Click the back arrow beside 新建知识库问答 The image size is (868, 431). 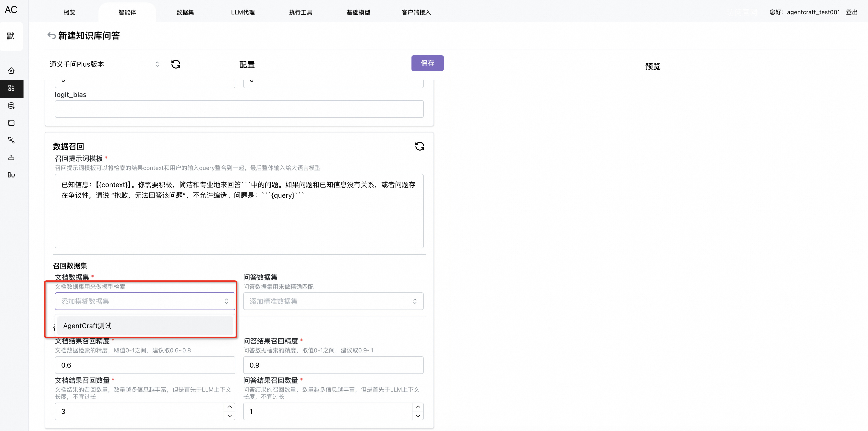click(51, 35)
